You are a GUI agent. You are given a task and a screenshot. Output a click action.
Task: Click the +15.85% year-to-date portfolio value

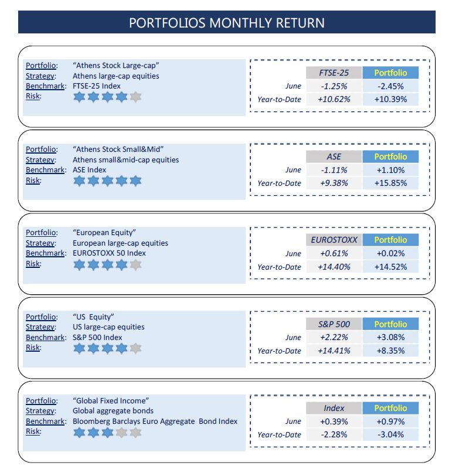(390, 183)
